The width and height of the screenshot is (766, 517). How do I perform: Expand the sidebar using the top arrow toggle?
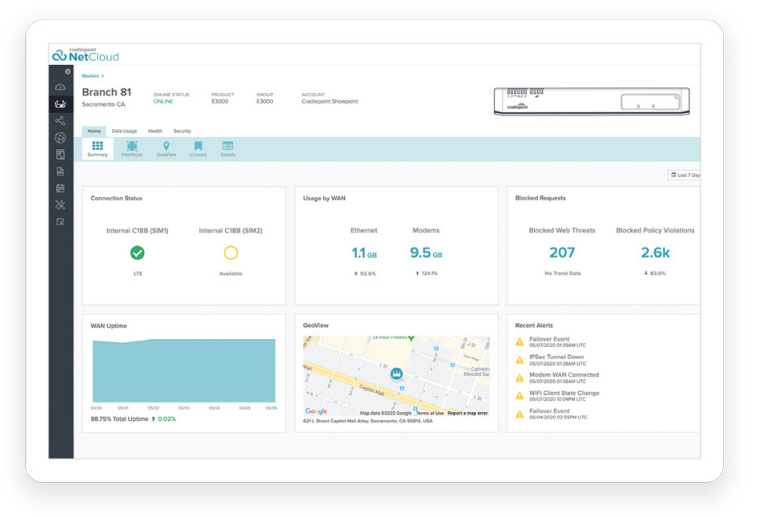tap(67, 72)
